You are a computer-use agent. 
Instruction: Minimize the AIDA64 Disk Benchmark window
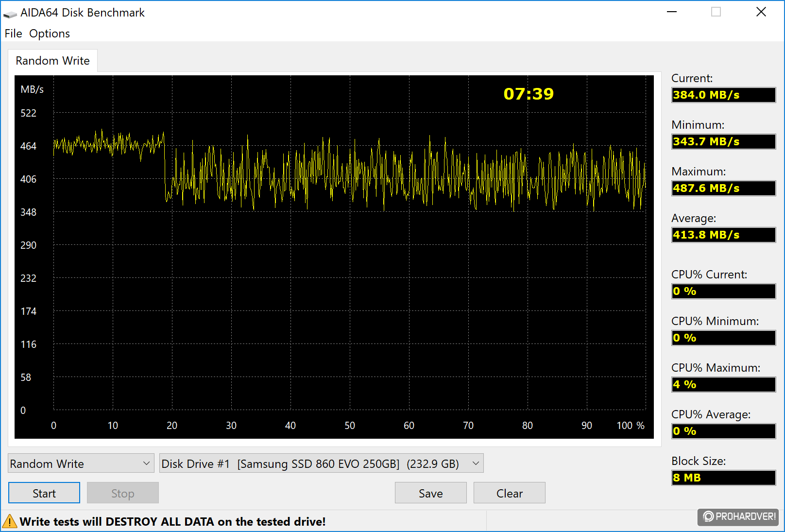click(672, 12)
